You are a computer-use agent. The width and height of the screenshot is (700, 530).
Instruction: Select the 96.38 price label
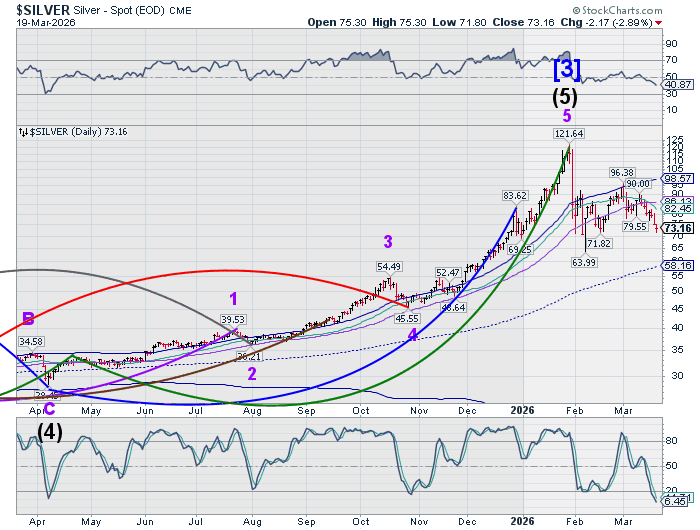point(622,173)
